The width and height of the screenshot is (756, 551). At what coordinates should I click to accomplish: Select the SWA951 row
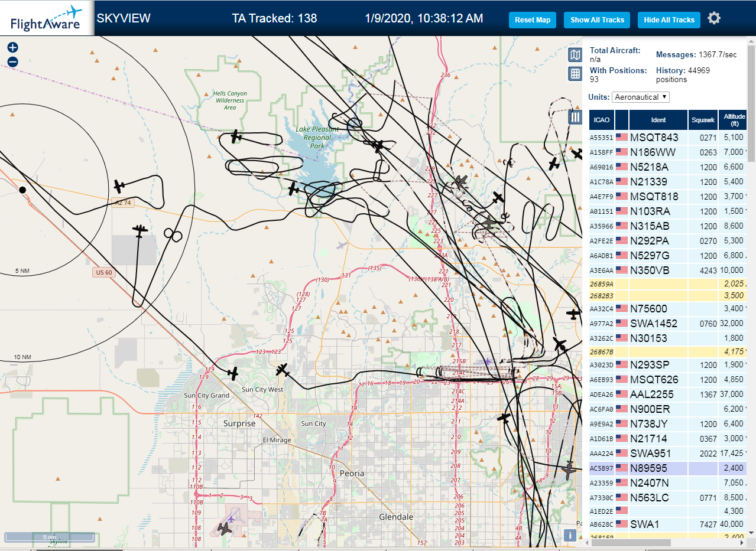(x=668, y=453)
